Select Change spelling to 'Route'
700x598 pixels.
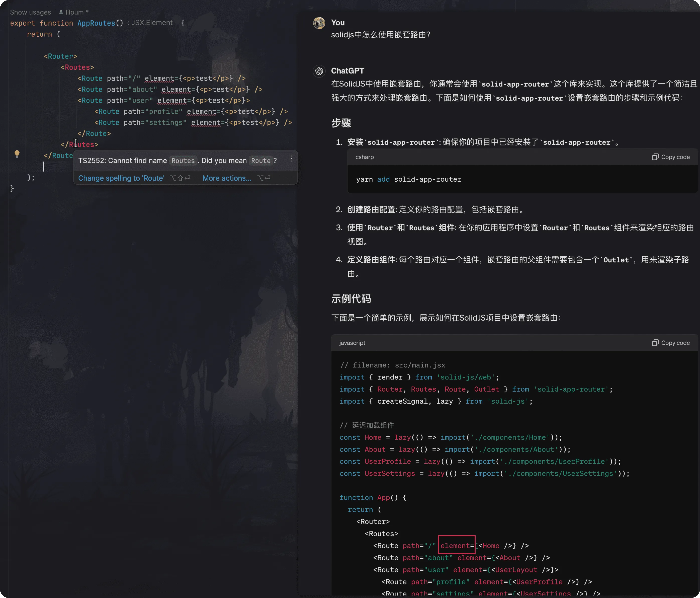point(121,177)
